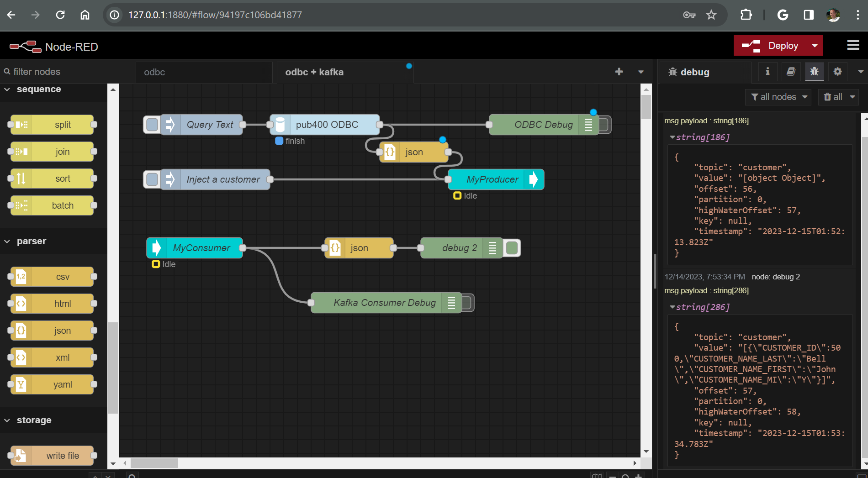868x478 pixels.
Task: Select the MyConsumer kafka node
Action: point(195,248)
